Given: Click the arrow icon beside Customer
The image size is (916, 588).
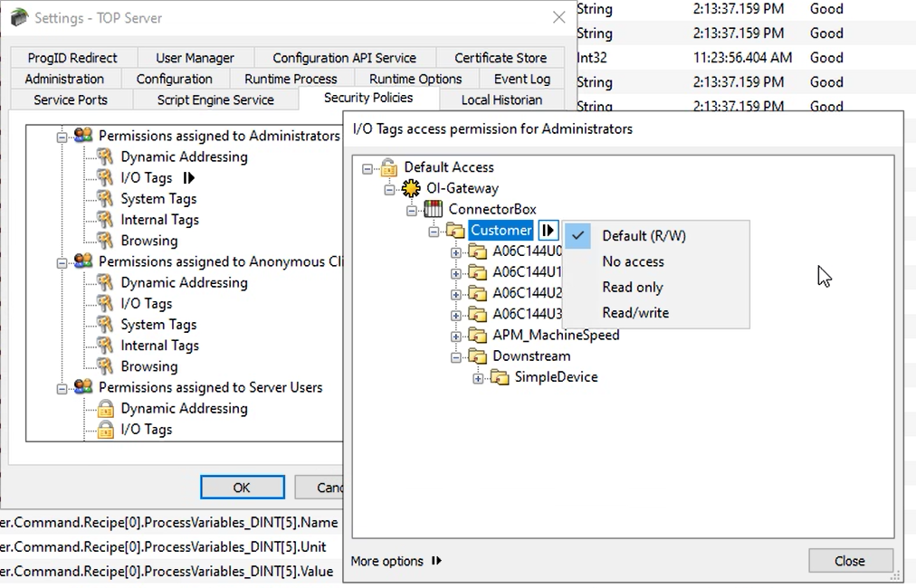Looking at the screenshot, I should click(548, 231).
